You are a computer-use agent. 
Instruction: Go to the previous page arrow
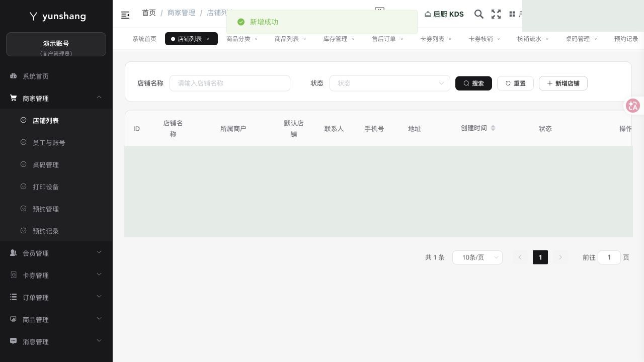[520, 257]
